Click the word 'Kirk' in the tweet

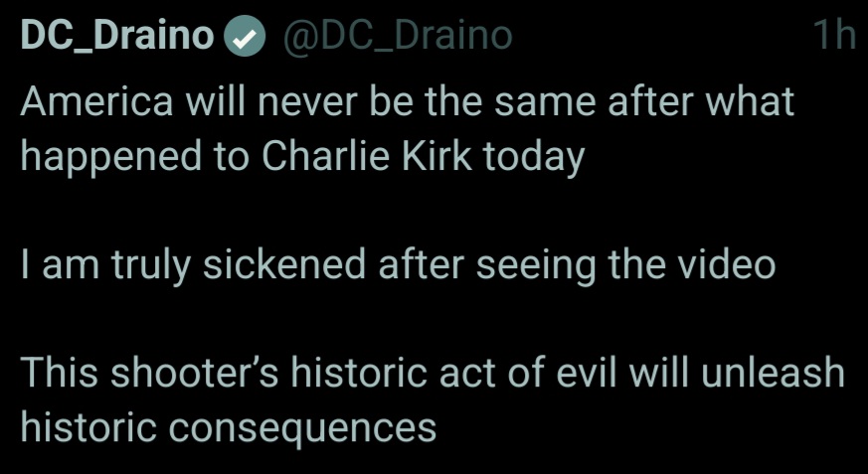437,156
